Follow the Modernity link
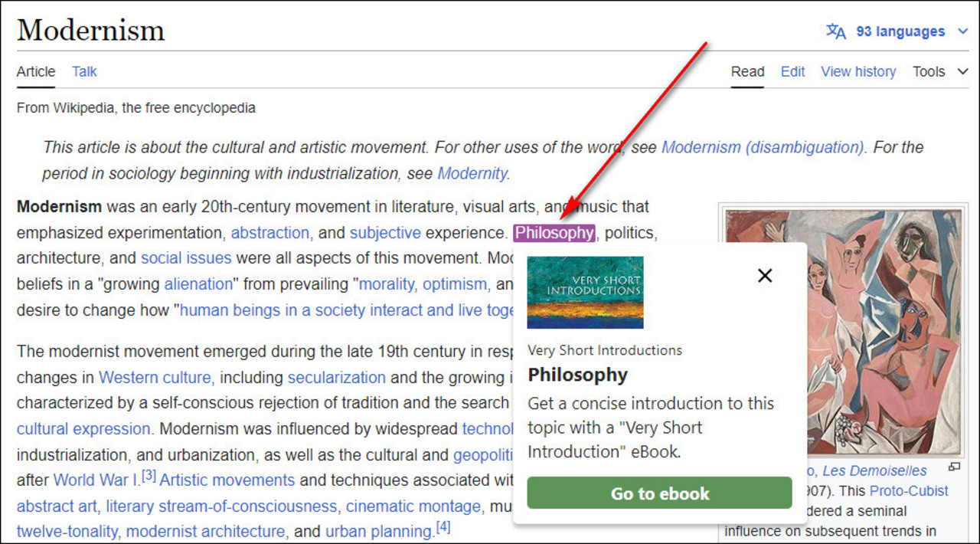This screenshot has height=544, width=980. (x=472, y=174)
